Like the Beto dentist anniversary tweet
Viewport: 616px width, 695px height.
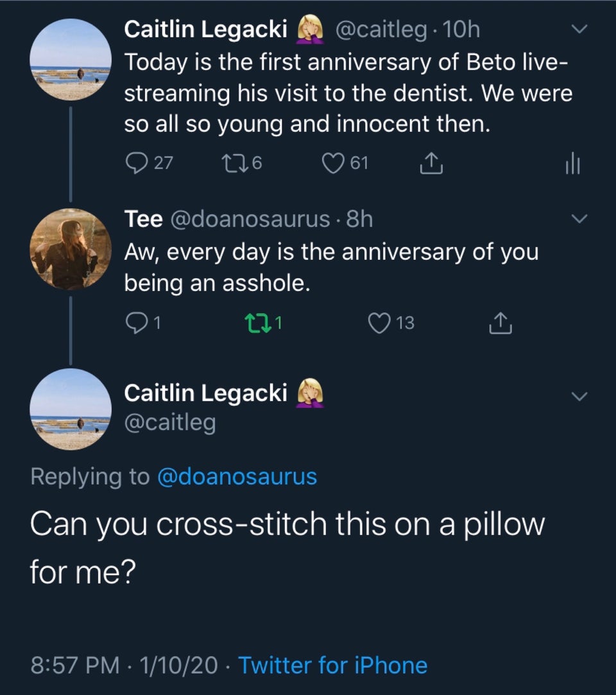(x=331, y=164)
